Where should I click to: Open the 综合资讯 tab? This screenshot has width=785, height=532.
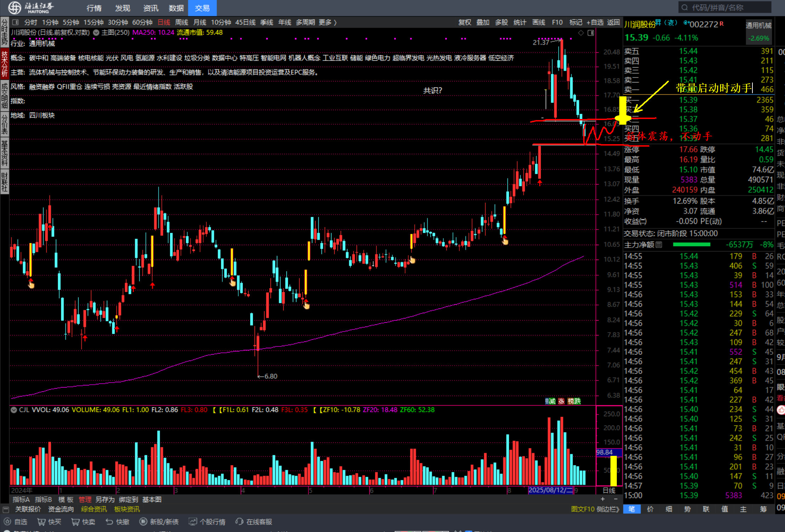[94, 509]
